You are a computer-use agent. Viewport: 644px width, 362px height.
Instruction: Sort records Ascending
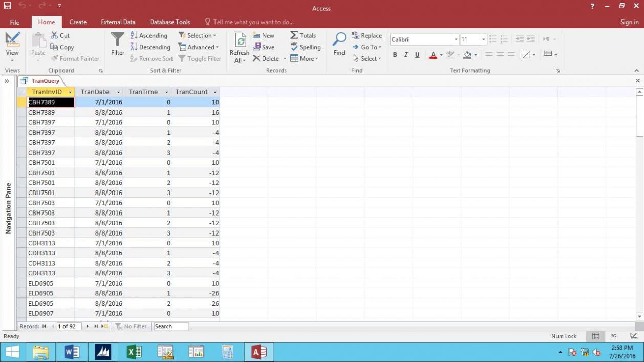148,35
